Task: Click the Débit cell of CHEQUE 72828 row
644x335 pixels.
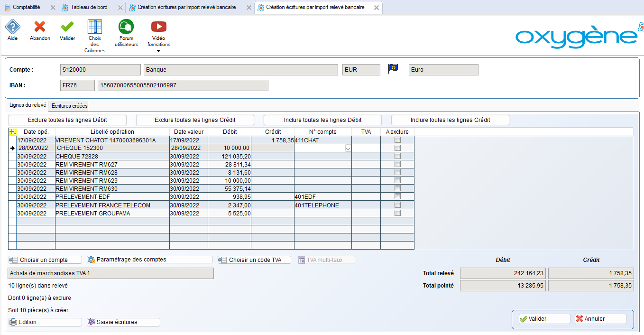Action: click(x=230, y=156)
